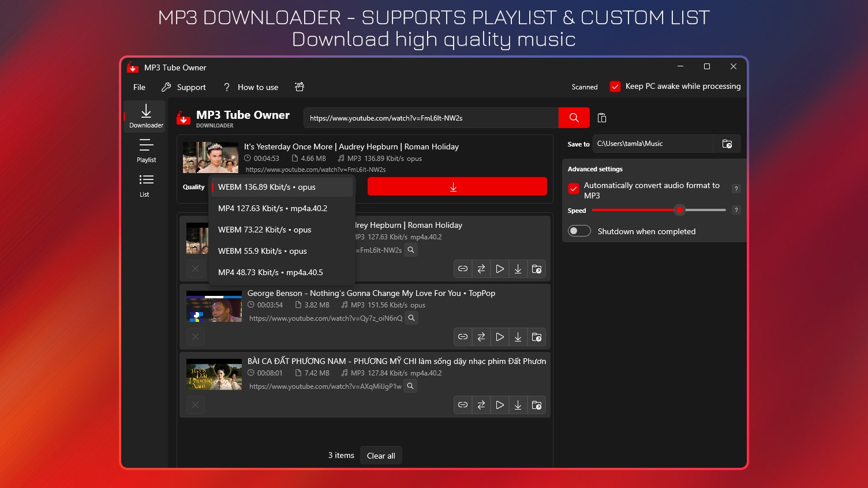Open the List view in the sidebar

[x=145, y=185]
